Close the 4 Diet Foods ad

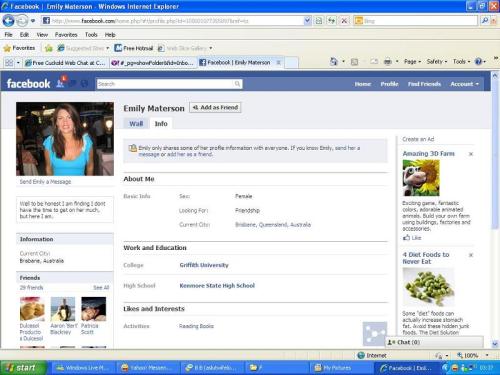point(471,255)
